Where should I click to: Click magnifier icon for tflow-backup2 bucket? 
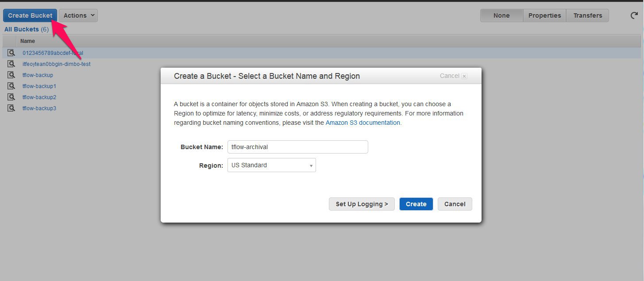tap(11, 97)
